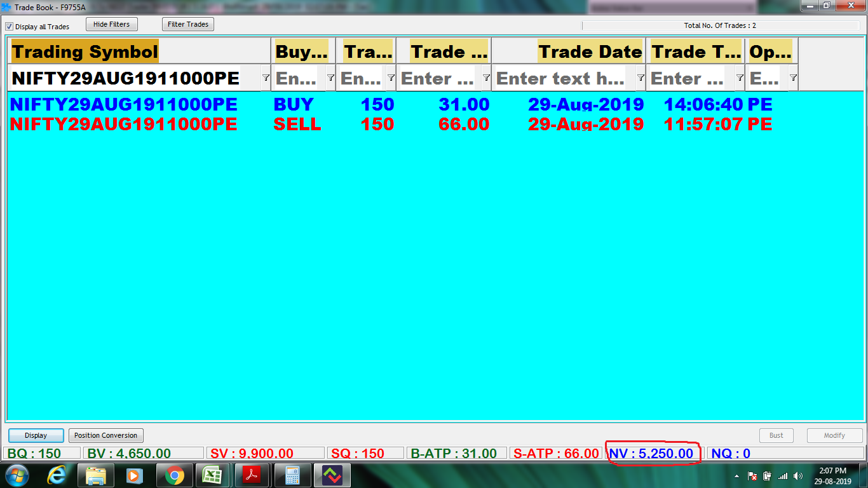Uncheck Display all Trades checkbox
The width and height of the screenshot is (868, 488).
[10, 27]
